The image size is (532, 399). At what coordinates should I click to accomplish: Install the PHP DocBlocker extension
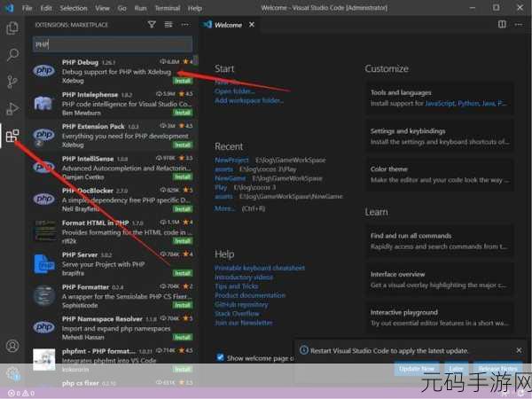(x=183, y=209)
